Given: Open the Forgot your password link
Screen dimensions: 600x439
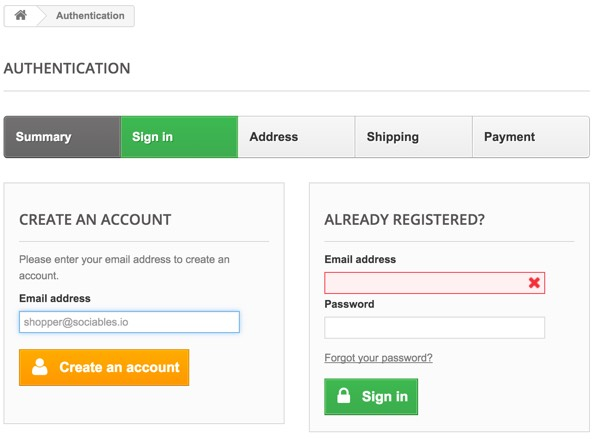Looking at the screenshot, I should [378, 358].
